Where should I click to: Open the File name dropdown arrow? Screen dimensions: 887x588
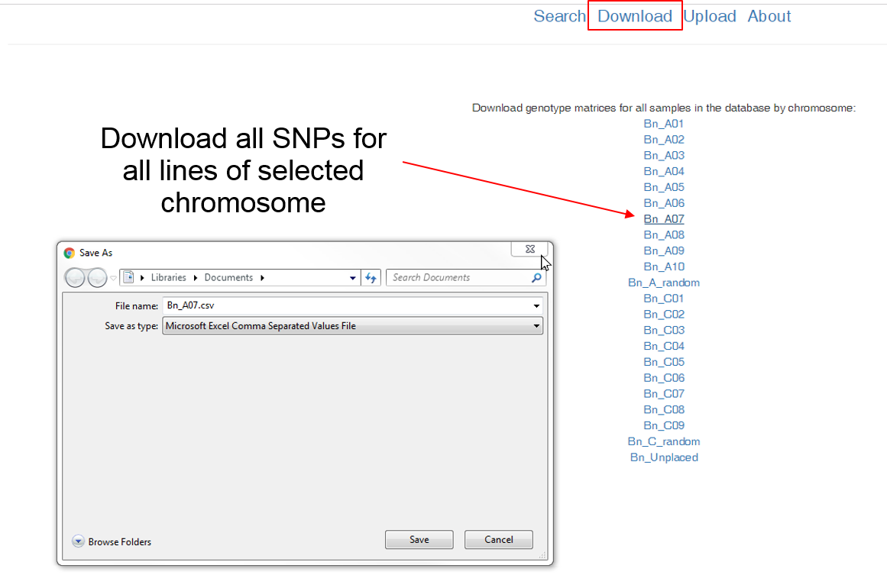click(x=536, y=306)
